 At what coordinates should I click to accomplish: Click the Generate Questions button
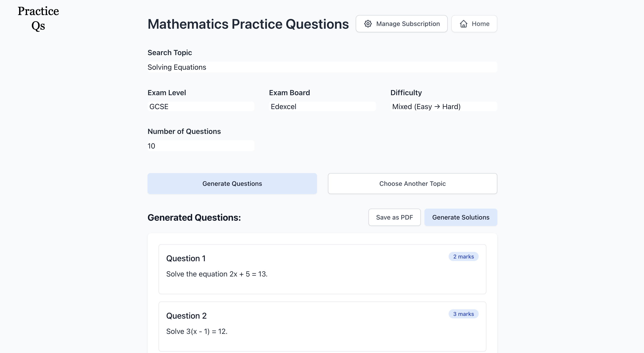(232, 183)
